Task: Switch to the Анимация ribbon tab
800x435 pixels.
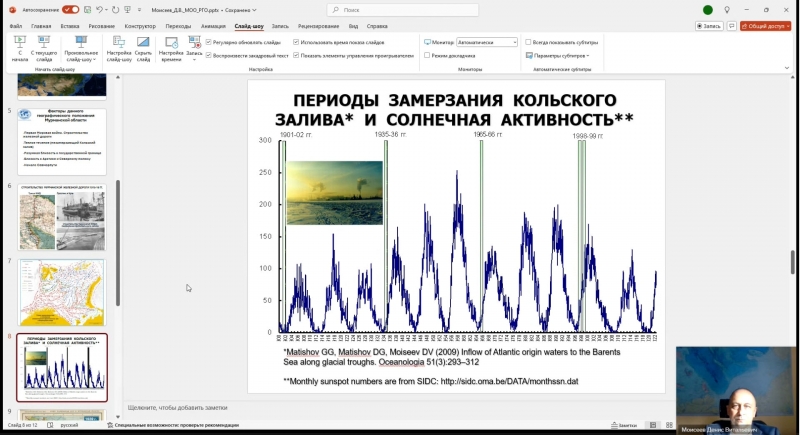Action: coord(211,26)
